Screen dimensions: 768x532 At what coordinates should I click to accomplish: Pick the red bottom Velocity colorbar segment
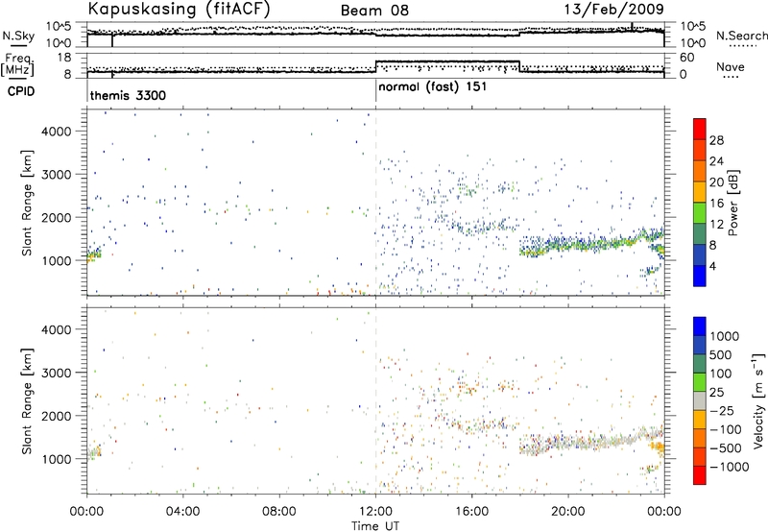click(x=700, y=475)
